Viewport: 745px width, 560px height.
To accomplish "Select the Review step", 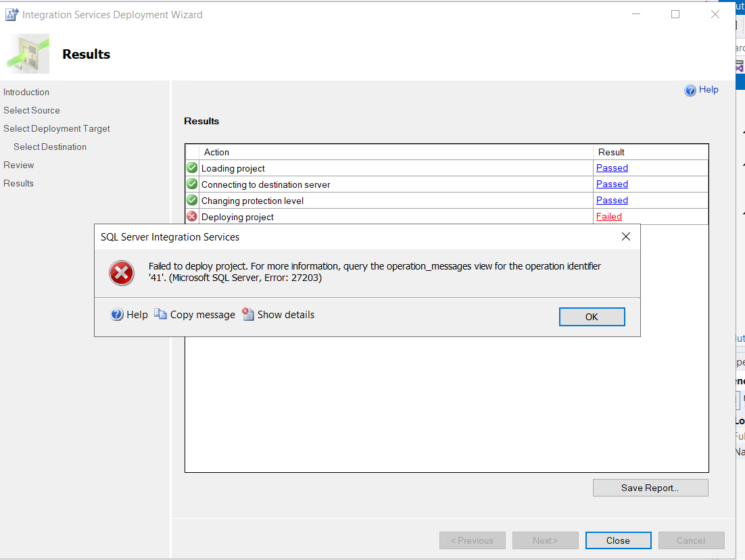I will pyautogui.click(x=18, y=165).
